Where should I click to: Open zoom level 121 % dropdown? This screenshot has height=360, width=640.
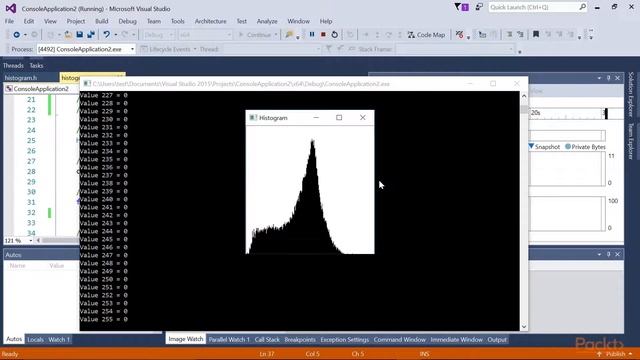(x=31, y=241)
